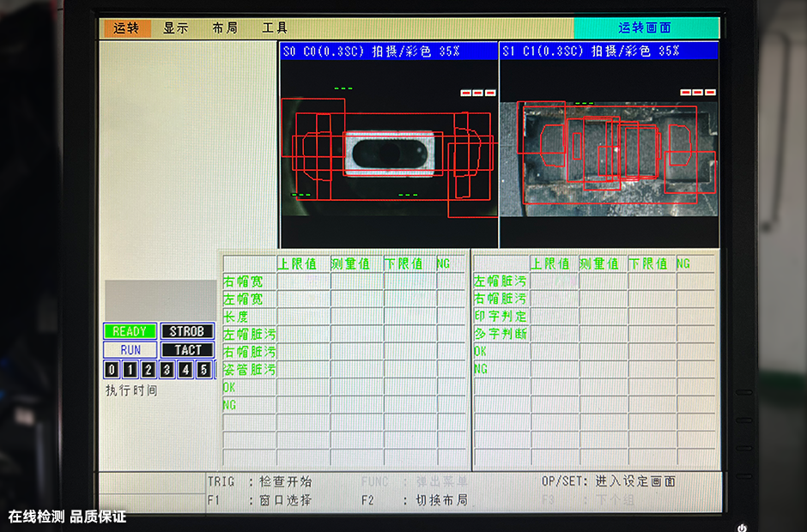The width and height of the screenshot is (807, 532).
Task: Select the S0 C0 camera title bar
Action: point(389,51)
